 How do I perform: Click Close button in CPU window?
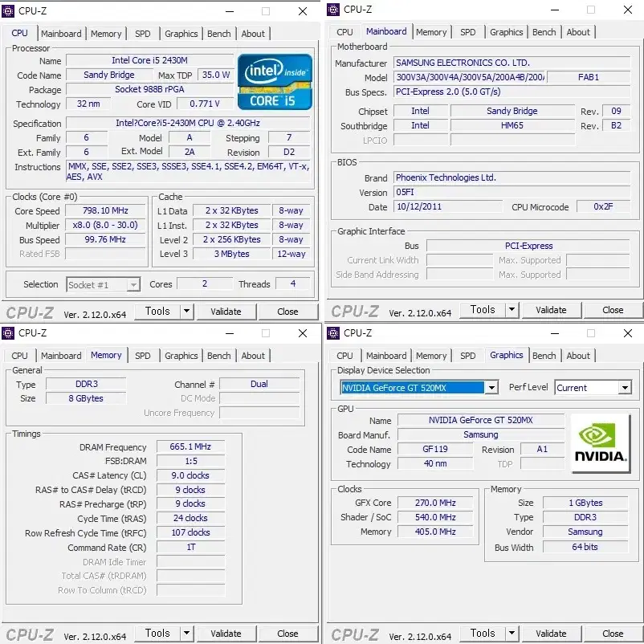coord(287,312)
